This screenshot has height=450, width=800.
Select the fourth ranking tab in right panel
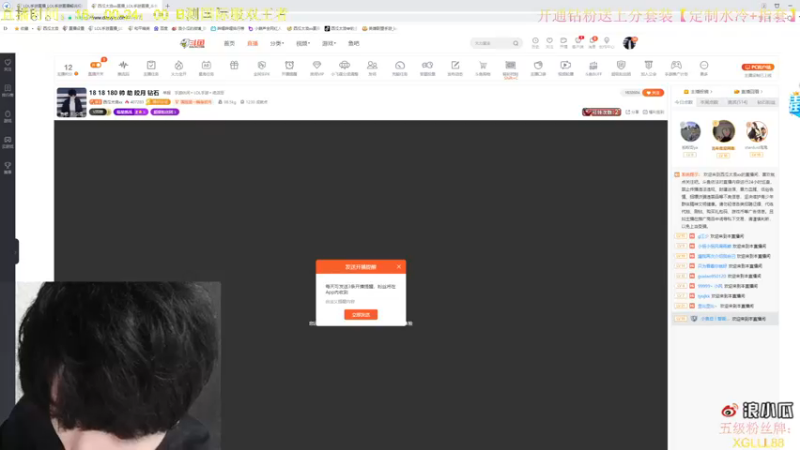[766, 102]
